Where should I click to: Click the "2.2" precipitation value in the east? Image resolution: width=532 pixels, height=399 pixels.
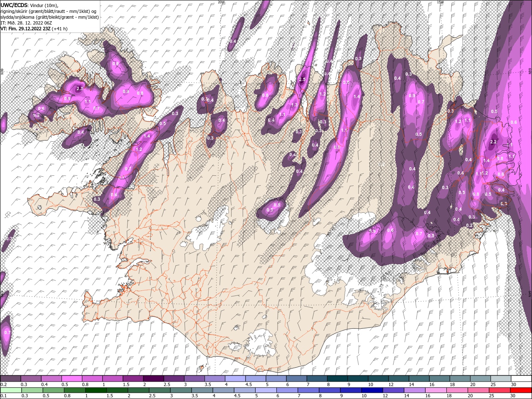tap(494, 142)
